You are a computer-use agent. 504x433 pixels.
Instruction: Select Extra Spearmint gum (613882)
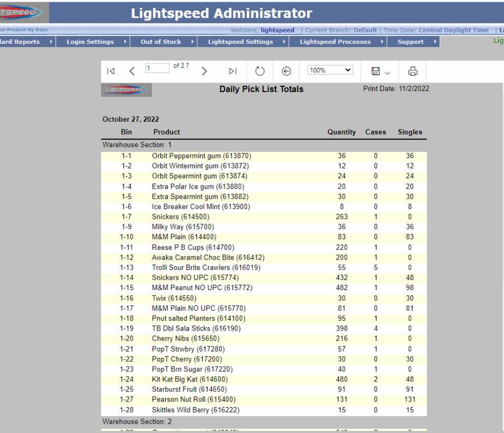pyautogui.click(x=200, y=196)
